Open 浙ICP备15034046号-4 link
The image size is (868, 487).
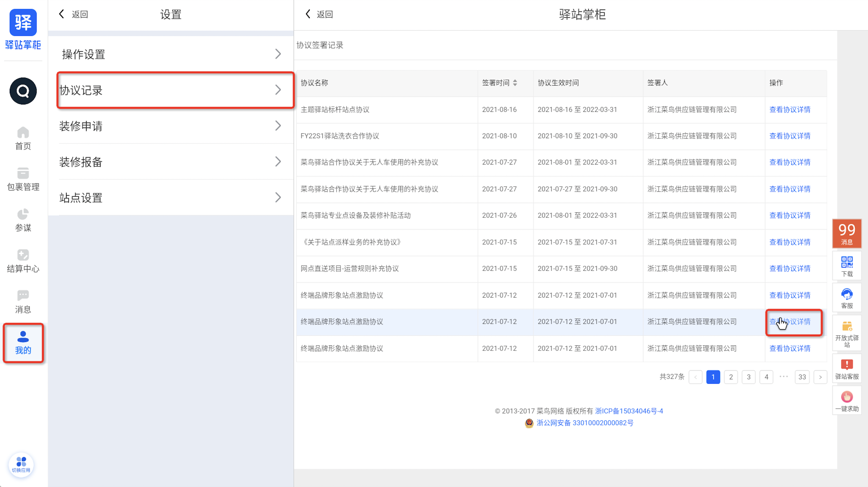click(629, 411)
